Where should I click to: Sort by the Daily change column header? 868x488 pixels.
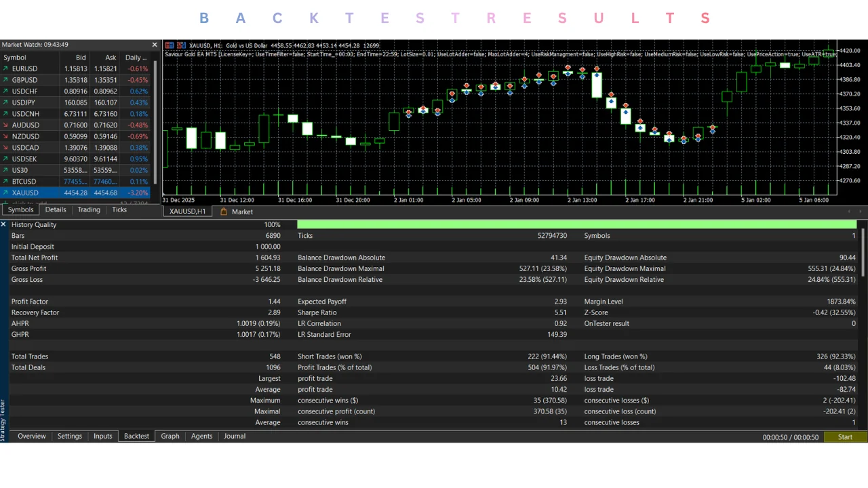point(136,58)
